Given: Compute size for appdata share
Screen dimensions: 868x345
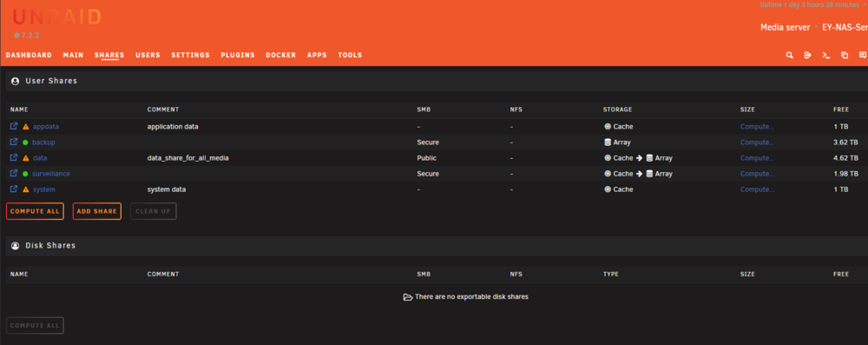Looking at the screenshot, I should [757, 127].
